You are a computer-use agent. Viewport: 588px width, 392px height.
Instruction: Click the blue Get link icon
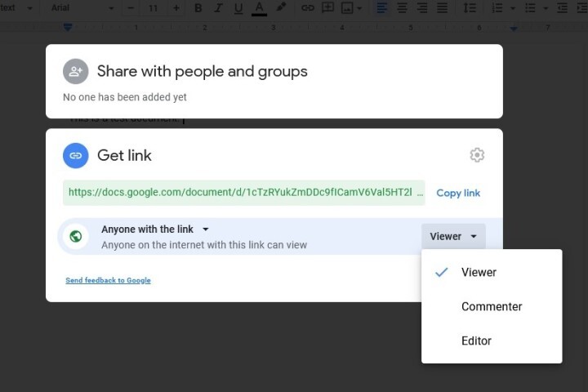point(76,155)
